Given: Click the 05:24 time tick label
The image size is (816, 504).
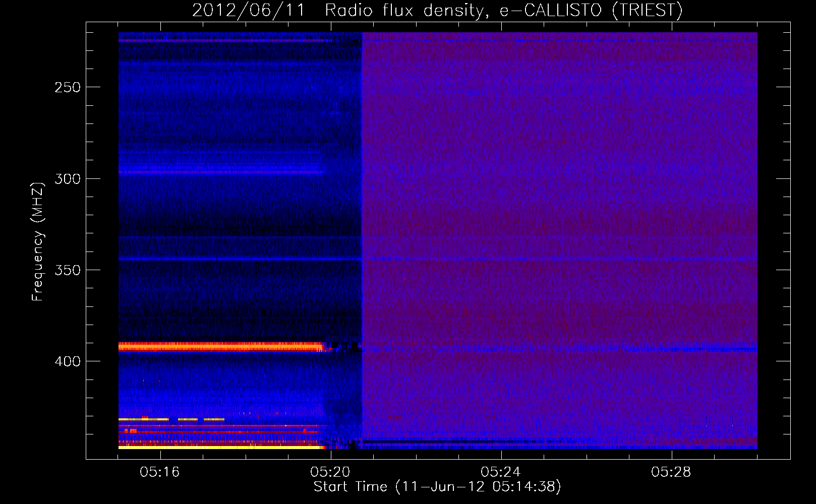Looking at the screenshot, I should click(501, 472).
